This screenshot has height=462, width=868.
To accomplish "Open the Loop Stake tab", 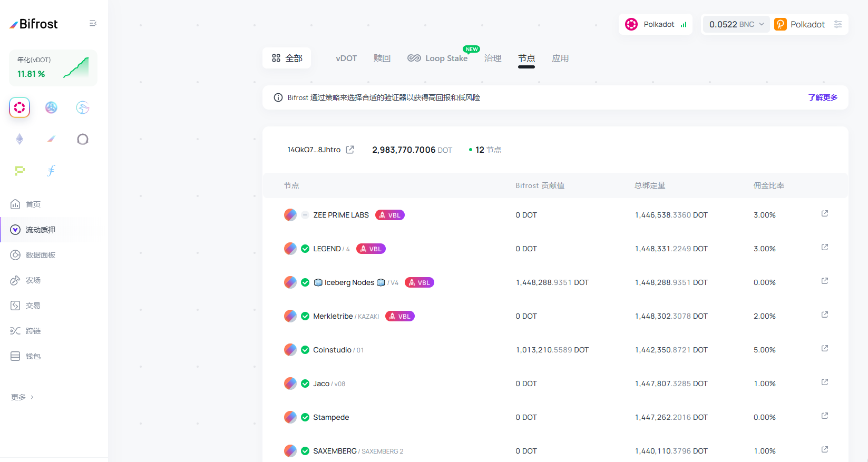I will pyautogui.click(x=437, y=58).
